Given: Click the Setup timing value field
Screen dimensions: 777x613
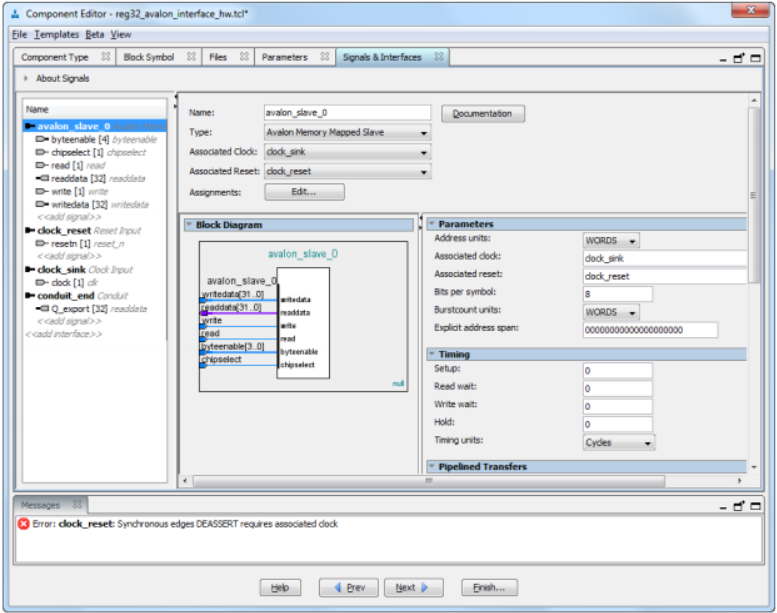Looking at the screenshot, I should pos(618,370).
